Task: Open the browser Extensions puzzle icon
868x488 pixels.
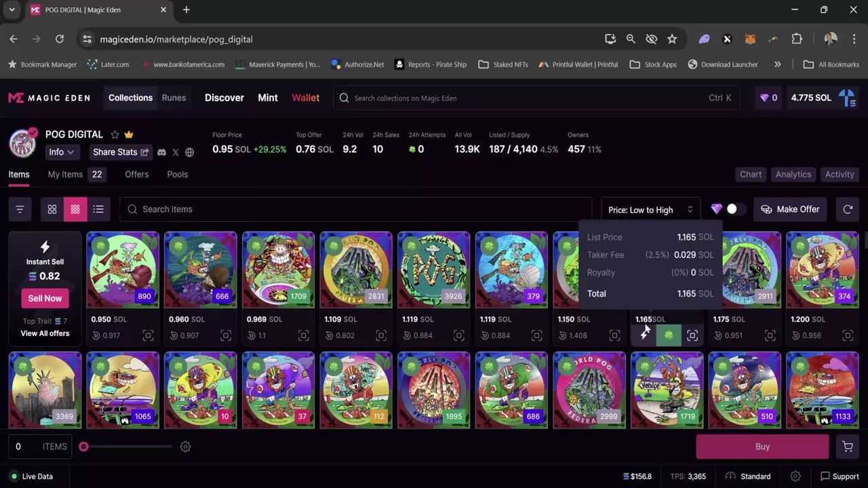Action: pos(797,39)
